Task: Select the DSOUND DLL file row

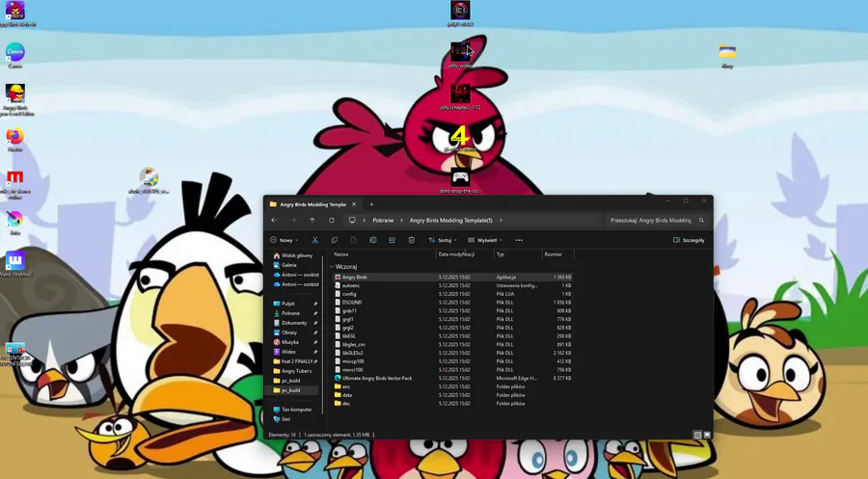Action: (x=453, y=303)
